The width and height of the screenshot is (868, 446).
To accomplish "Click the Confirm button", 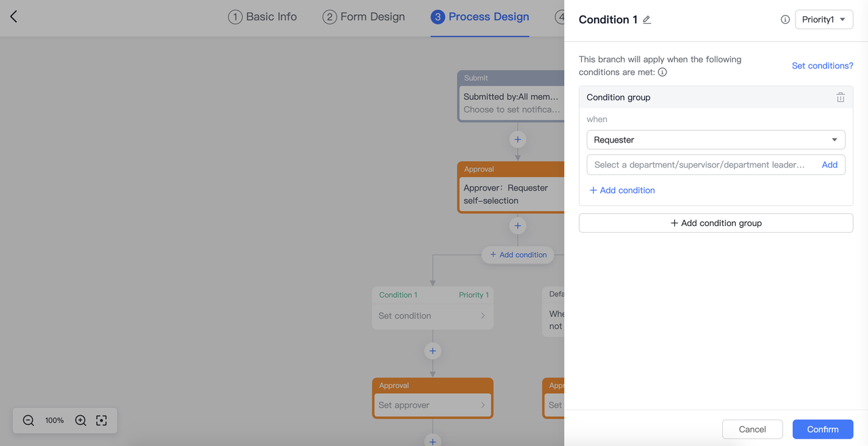I will (823, 429).
